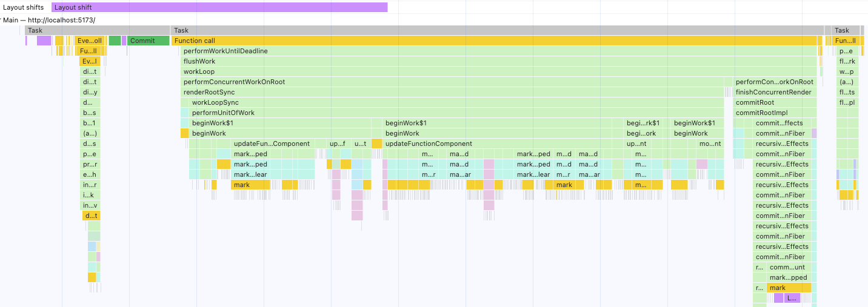
Task: Select the commitRoot frame
Action: tap(775, 102)
